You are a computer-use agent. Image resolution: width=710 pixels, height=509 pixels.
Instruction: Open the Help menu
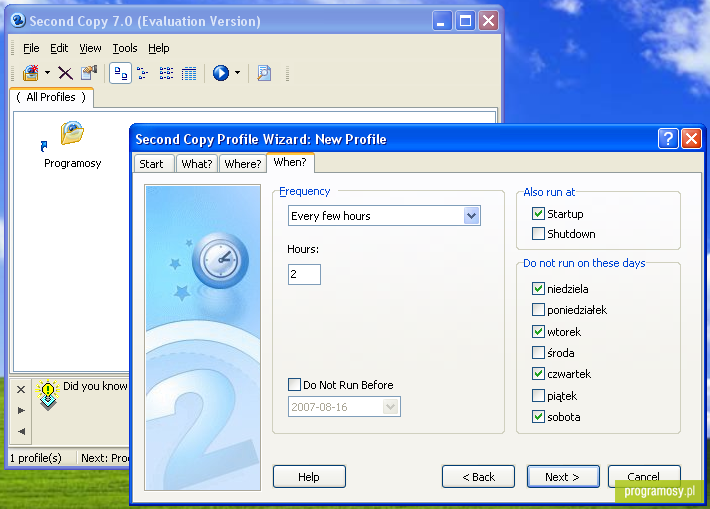(158, 48)
